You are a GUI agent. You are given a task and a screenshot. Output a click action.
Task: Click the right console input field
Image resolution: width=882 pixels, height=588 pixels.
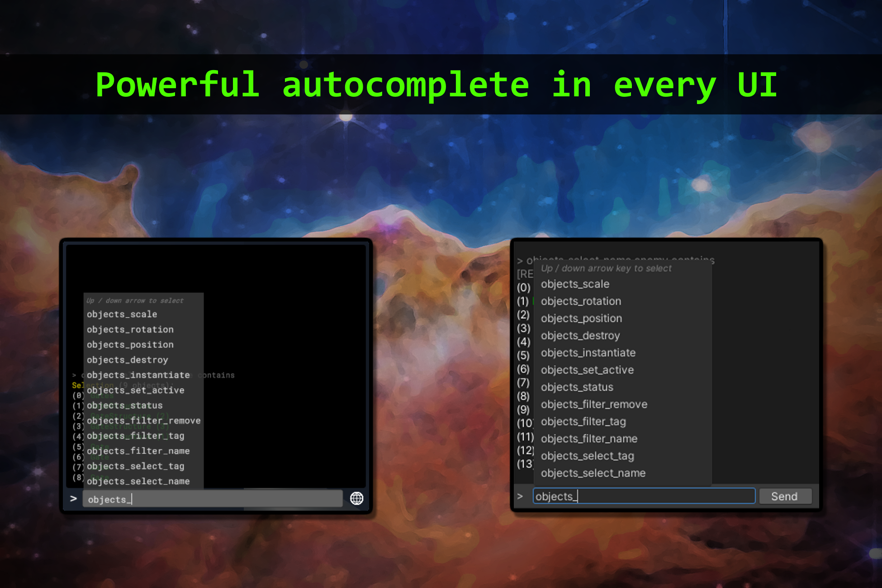pyautogui.click(x=643, y=496)
